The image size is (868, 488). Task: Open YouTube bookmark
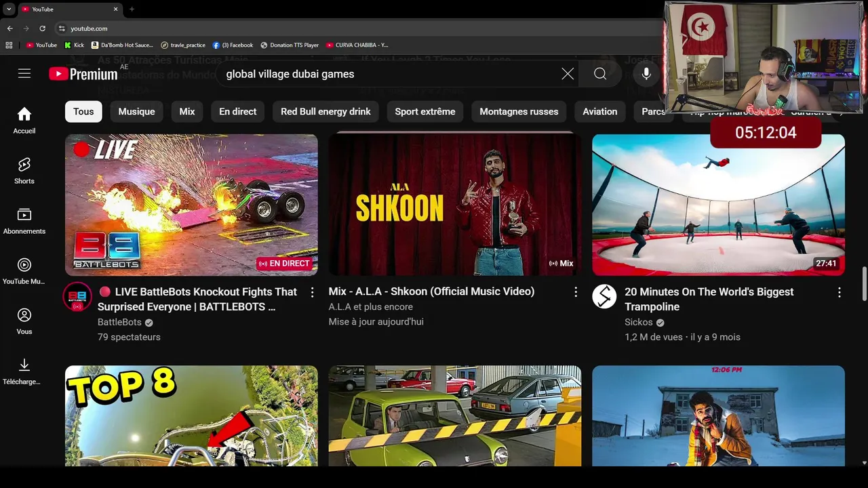point(41,45)
